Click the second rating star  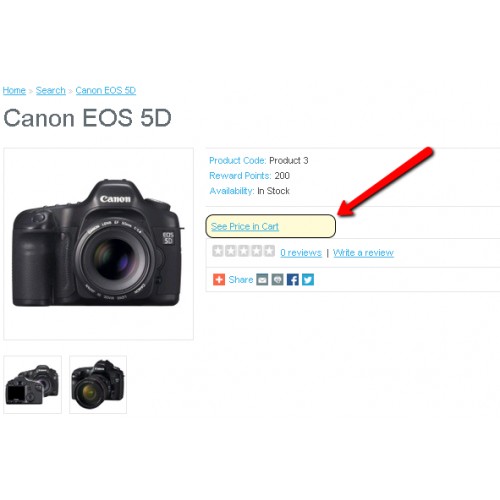[230, 251]
